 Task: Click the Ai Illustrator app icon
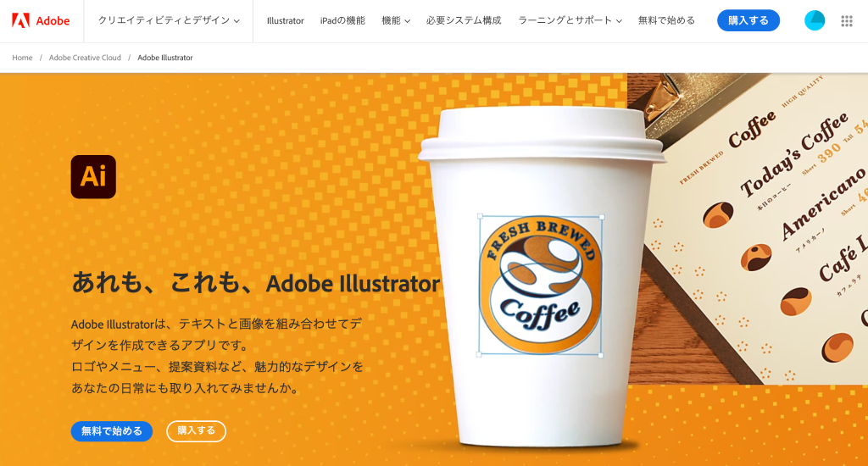(93, 176)
